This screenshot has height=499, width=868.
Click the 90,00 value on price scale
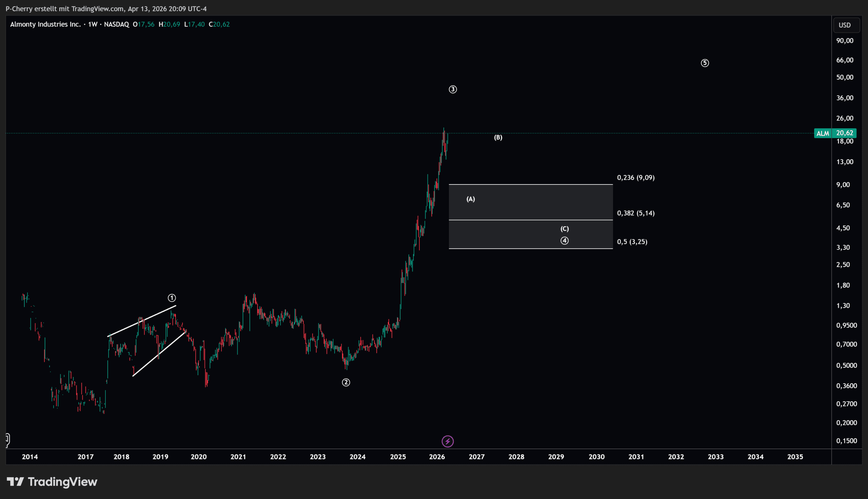[844, 41]
